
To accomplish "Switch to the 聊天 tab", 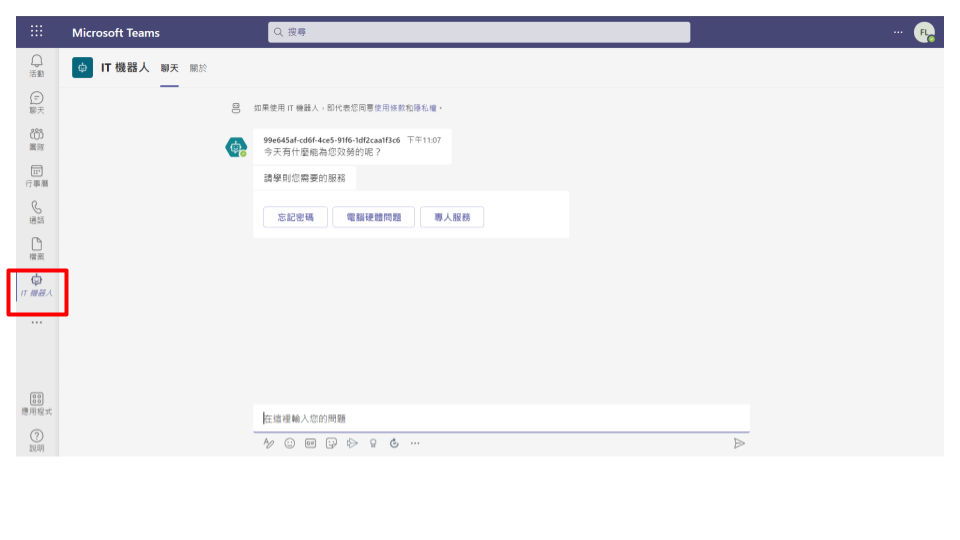I will [170, 68].
